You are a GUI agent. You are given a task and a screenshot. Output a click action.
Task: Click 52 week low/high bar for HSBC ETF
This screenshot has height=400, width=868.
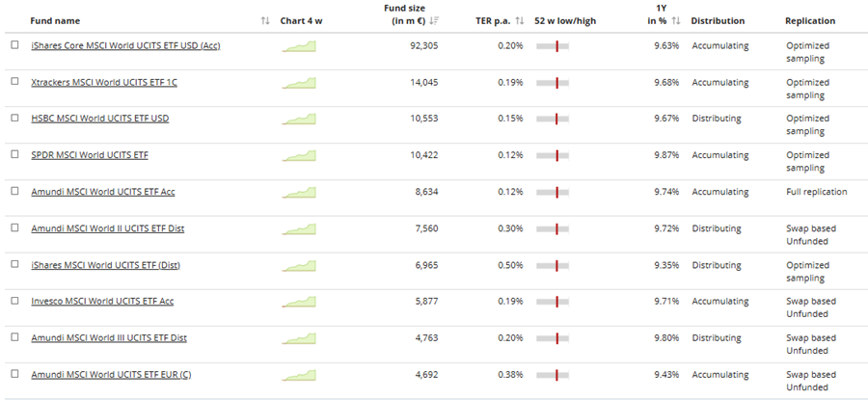pos(553,119)
